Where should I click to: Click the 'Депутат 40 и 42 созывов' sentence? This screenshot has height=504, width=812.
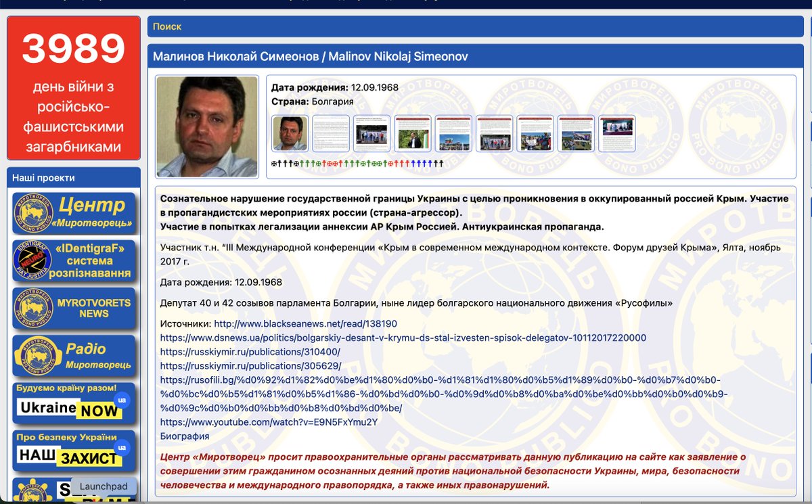[417, 303]
